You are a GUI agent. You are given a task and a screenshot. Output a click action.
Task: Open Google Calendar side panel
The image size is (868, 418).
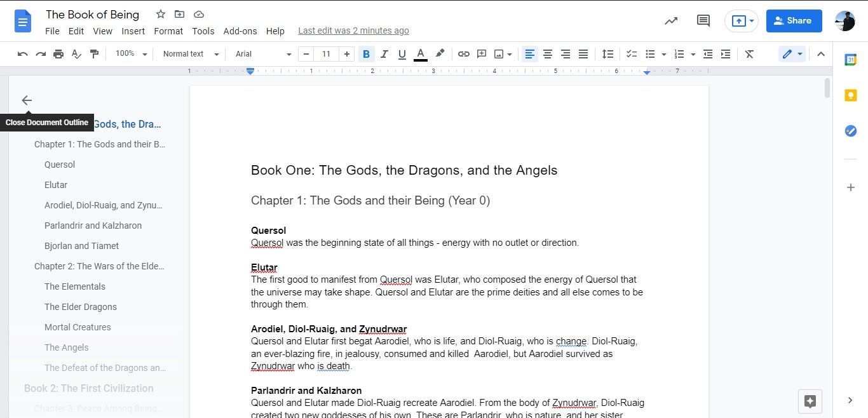(850, 59)
